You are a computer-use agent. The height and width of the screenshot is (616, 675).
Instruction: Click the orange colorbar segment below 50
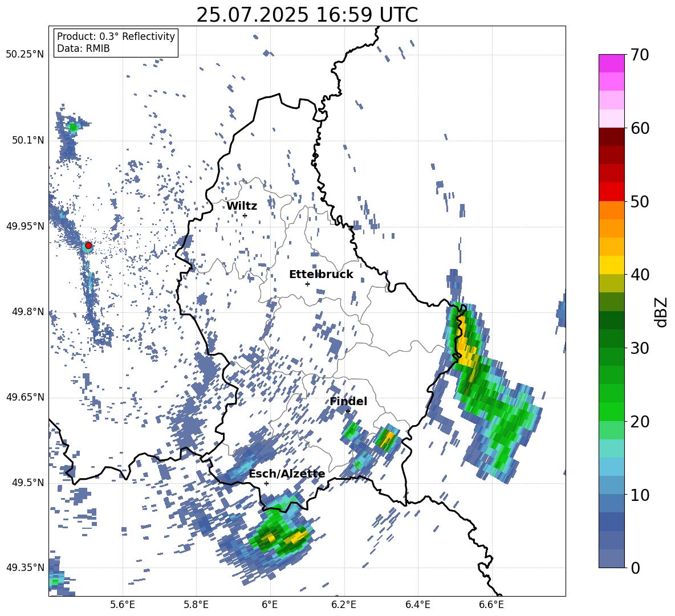click(x=611, y=210)
